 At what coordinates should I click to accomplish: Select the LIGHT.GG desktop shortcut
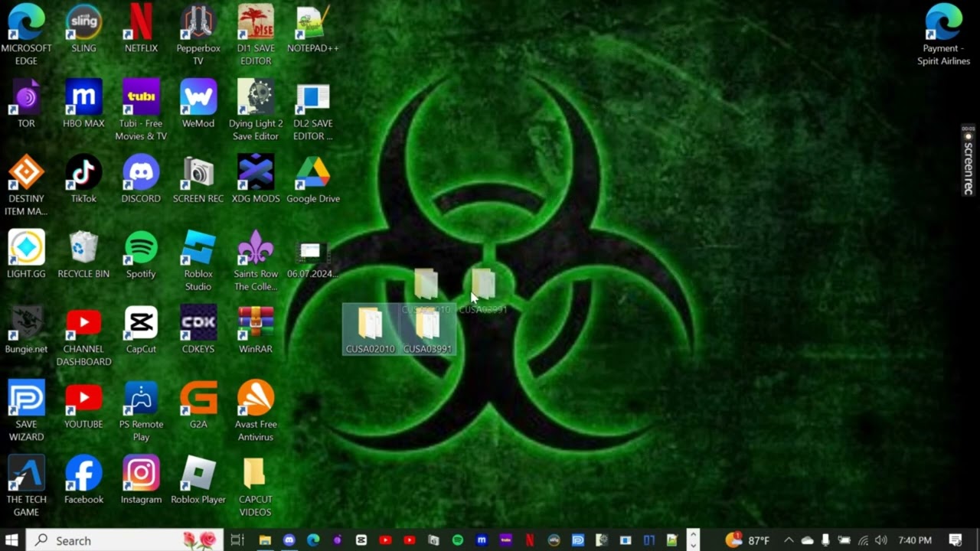click(26, 254)
